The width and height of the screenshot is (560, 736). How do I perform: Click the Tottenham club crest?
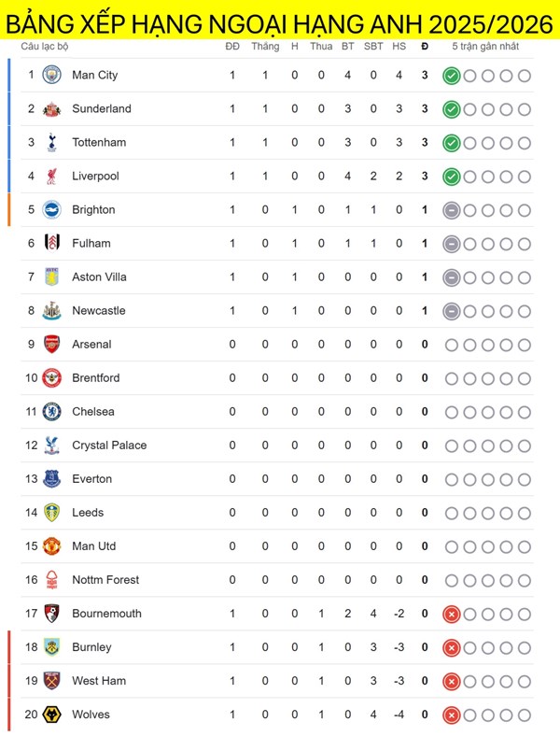[x=52, y=142]
